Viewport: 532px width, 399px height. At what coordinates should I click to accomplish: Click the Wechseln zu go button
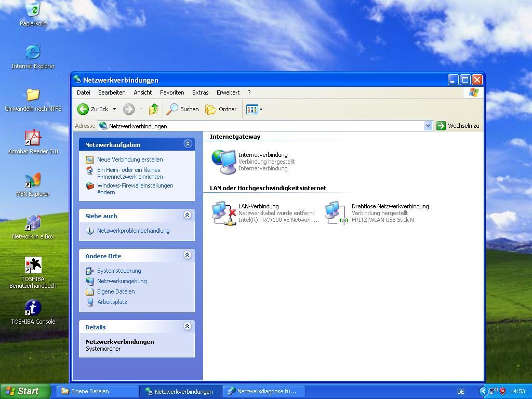coord(458,126)
